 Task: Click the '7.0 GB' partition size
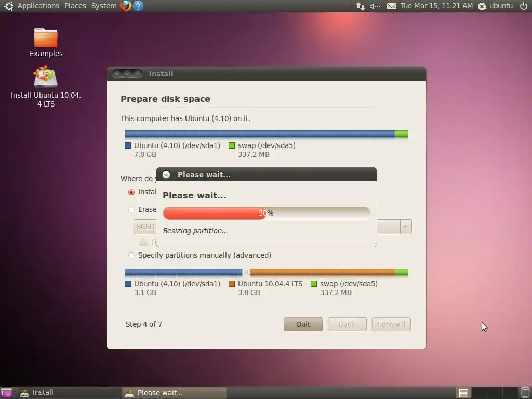pyautogui.click(x=145, y=154)
